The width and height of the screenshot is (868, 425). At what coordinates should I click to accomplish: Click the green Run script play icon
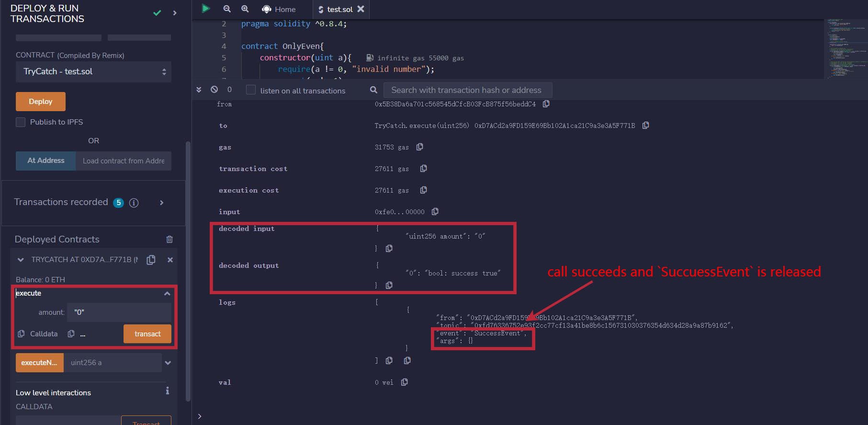point(205,9)
